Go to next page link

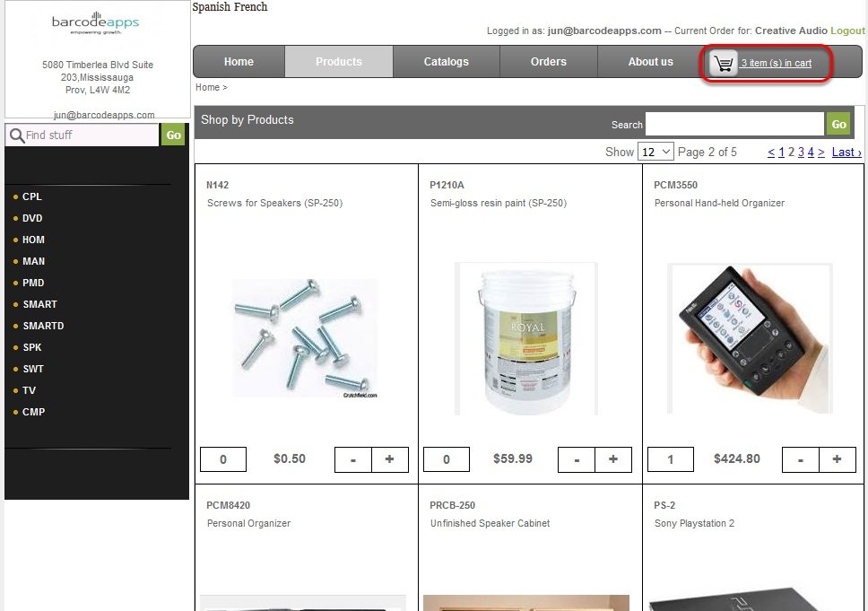click(821, 153)
